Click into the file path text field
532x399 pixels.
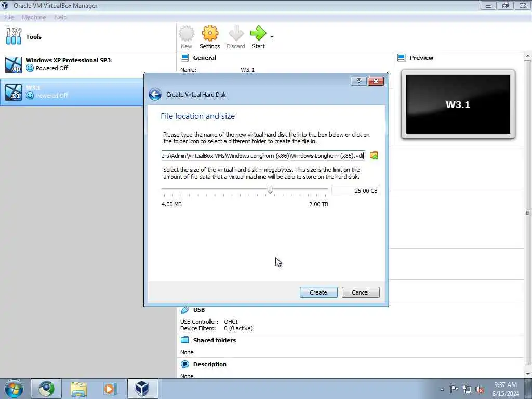[263, 156]
